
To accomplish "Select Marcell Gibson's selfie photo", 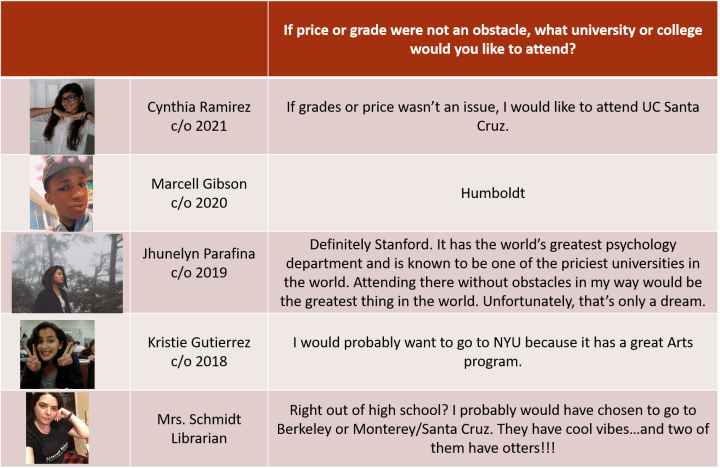I will pos(61,193).
